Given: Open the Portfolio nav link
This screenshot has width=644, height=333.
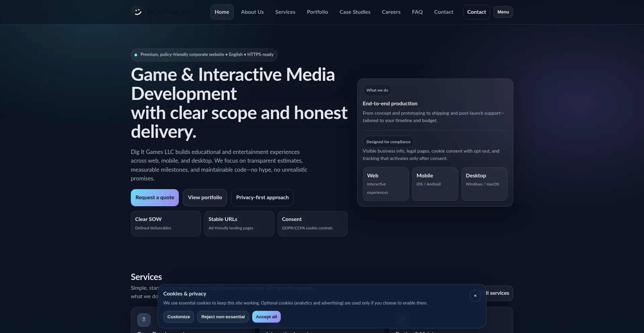Looking at the screenshot, I should [317, 12].
